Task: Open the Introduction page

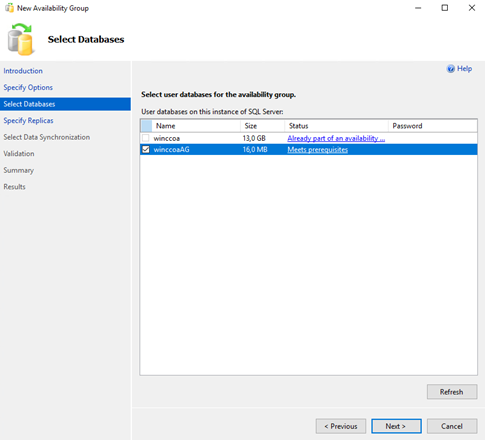Action: tap(23, 71)
